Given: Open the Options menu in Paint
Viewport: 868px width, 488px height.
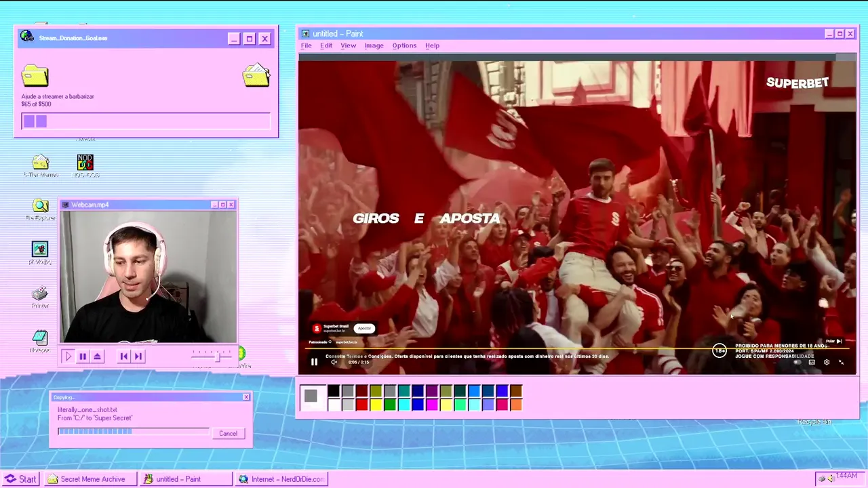Looking at the screenshot, I should 404,45.
